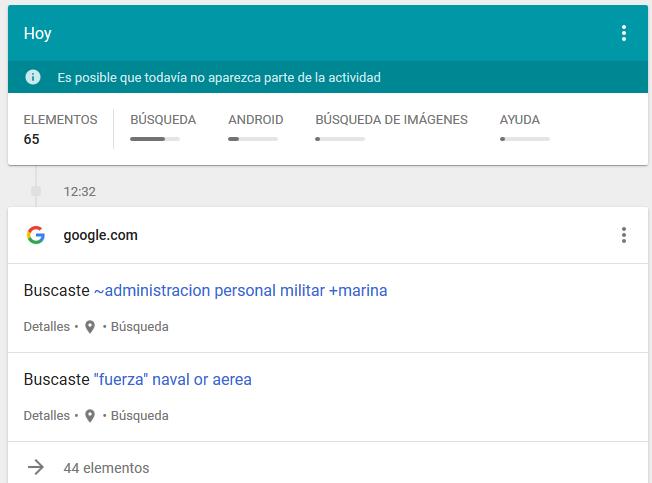Click the ANDROID usage progress bar
This screenshot has height=483, width=652.
[253, 139]
